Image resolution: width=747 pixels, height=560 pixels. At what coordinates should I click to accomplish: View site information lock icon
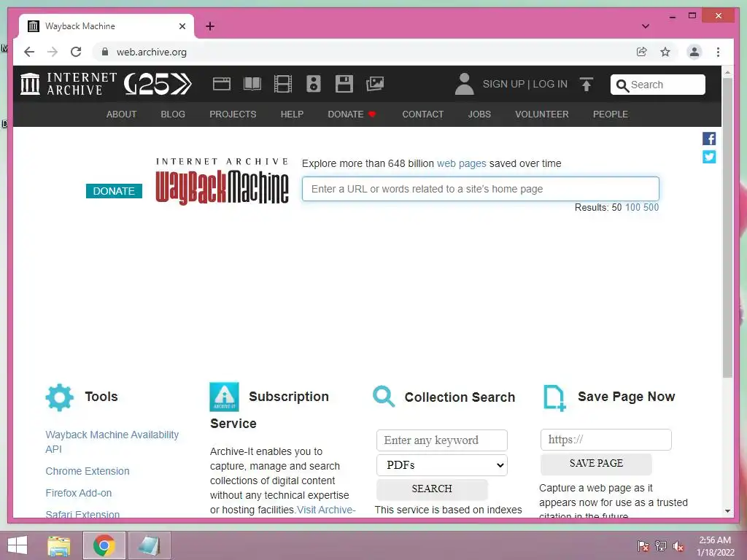click(x=105, y=52)
